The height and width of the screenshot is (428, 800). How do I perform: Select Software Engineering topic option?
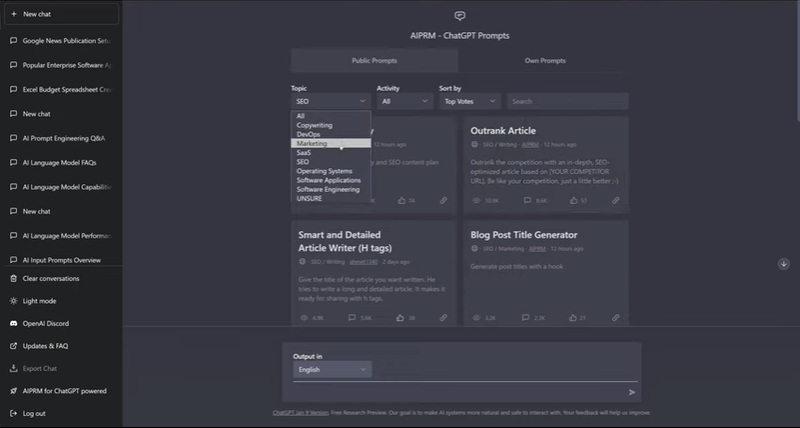click(331, 189)
